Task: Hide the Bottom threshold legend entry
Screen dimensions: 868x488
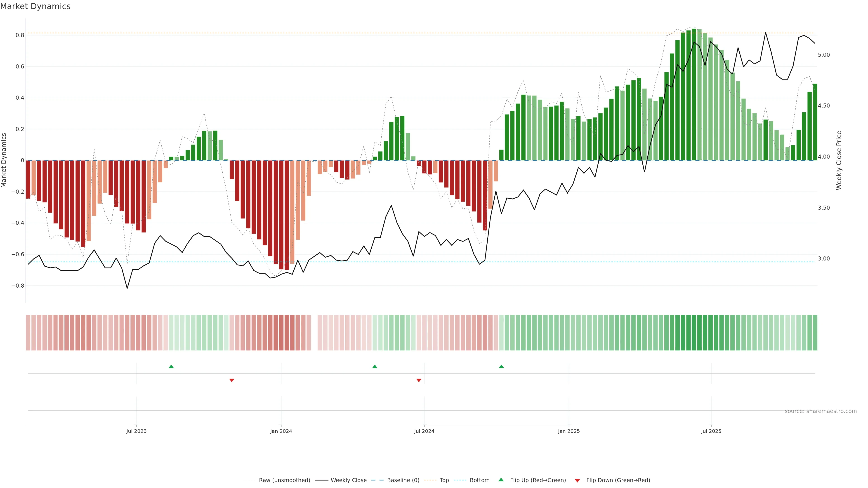Action: [x=479, y=480]
